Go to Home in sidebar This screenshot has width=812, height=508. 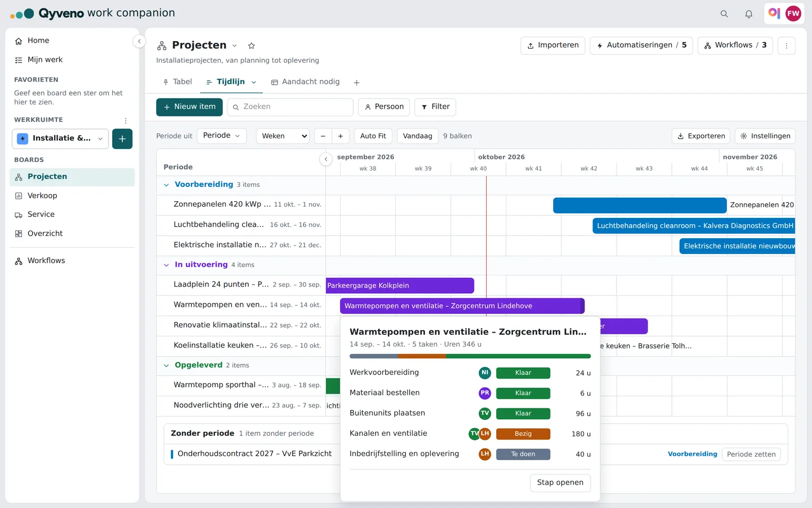(72, 41)
